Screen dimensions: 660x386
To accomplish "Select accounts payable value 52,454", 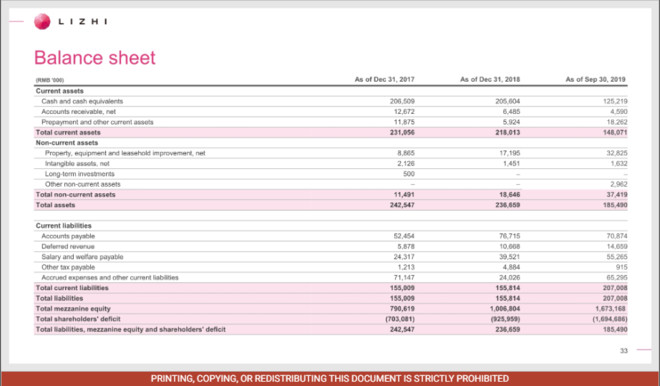I will tap(404, 236).
